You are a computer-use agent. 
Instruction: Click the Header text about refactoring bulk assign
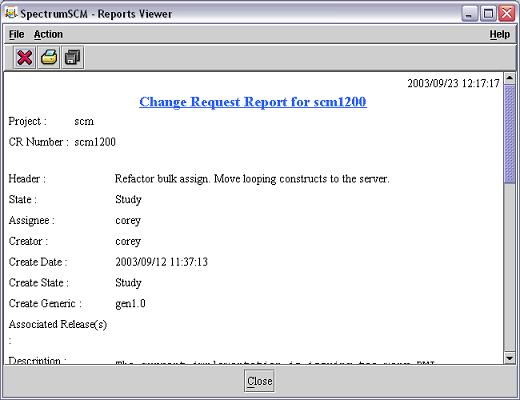point(252,179)
